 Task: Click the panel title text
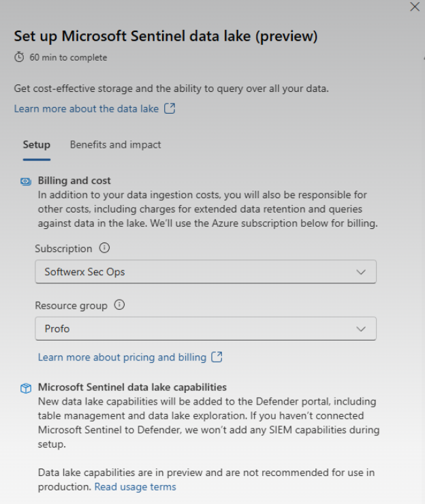pos(166,36)
